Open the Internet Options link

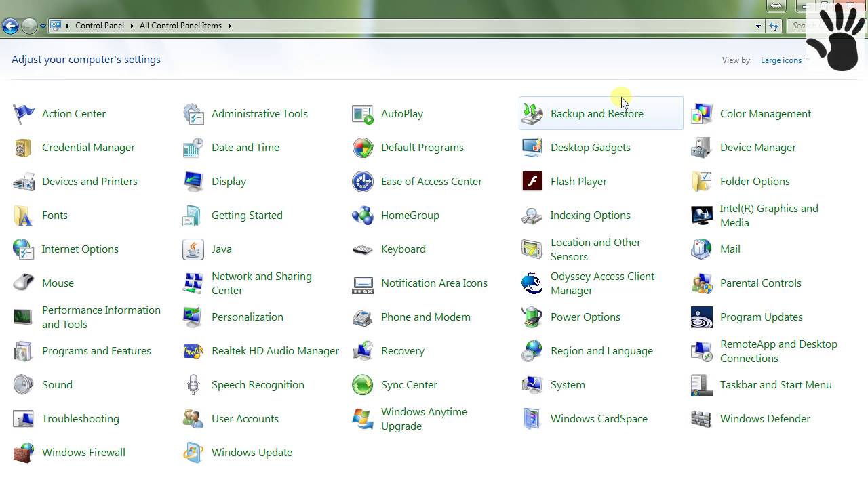tap(80, 249)
